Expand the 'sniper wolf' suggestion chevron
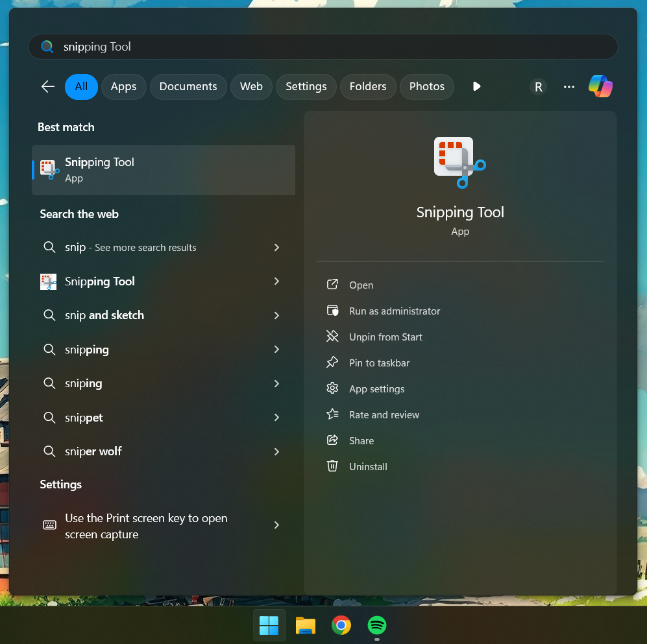This screenshot has width=647, height=644. [x=276, y=451]
